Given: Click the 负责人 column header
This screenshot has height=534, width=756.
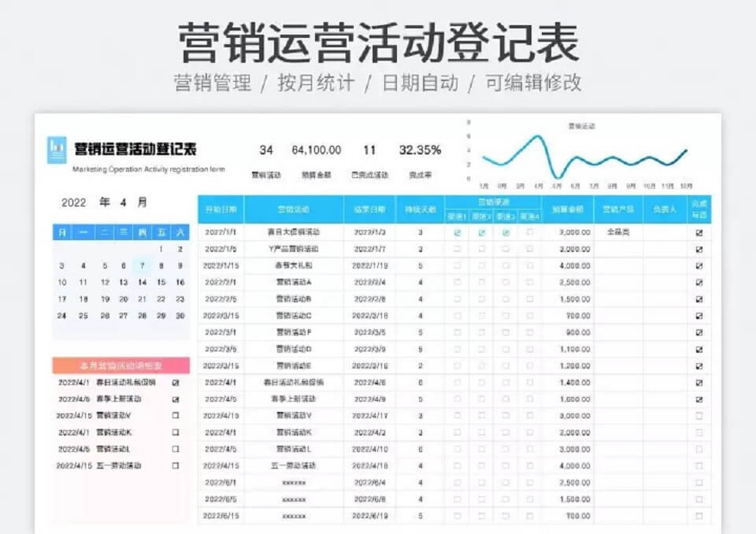Looking at the screenshot, I should [x=665, y=210].
